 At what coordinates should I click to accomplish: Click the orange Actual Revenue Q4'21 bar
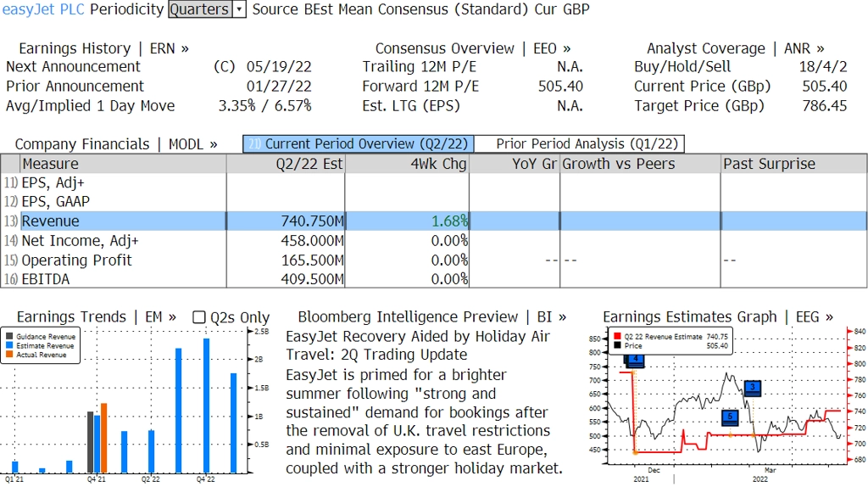tap(104, 438)
